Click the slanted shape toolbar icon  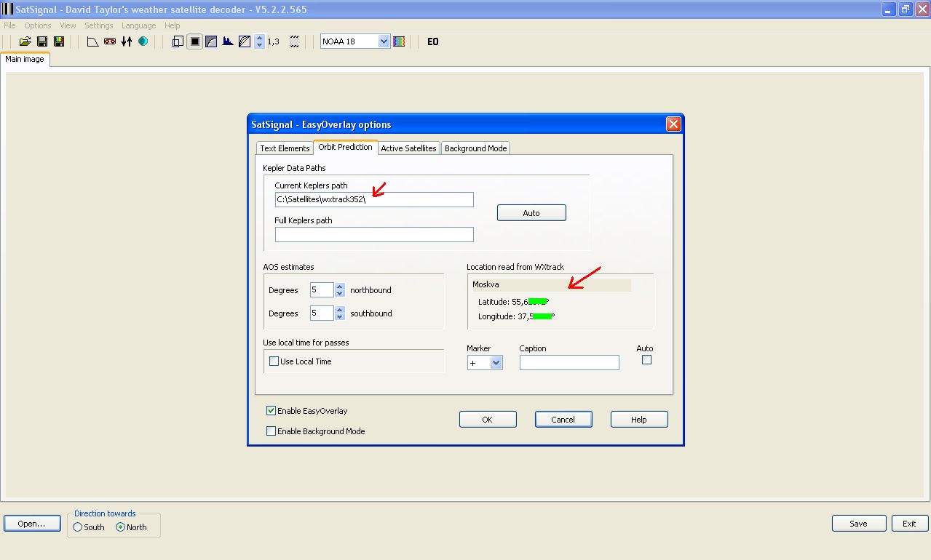point(92,41)
